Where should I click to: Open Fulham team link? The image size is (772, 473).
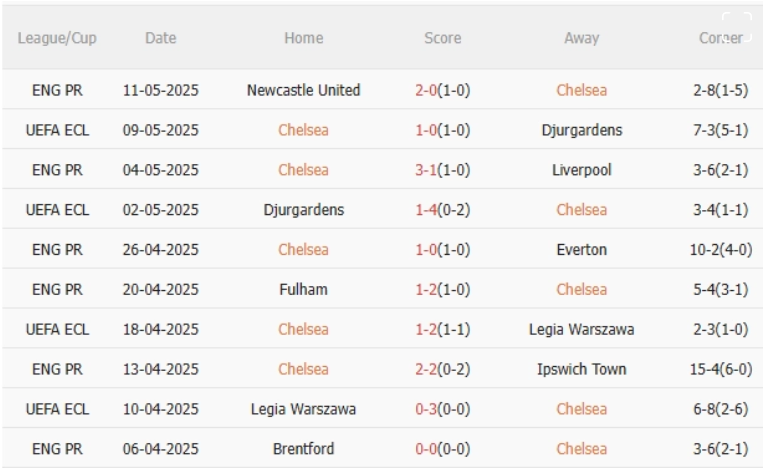click(x=303, y=289)
